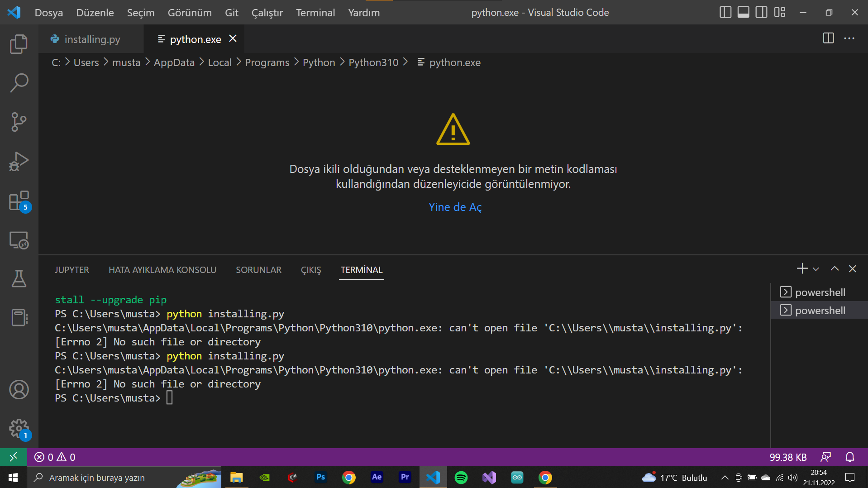Viewport: 868px width, 488px height.
Task: Open the Terminal menu
Action: [315, 13]
